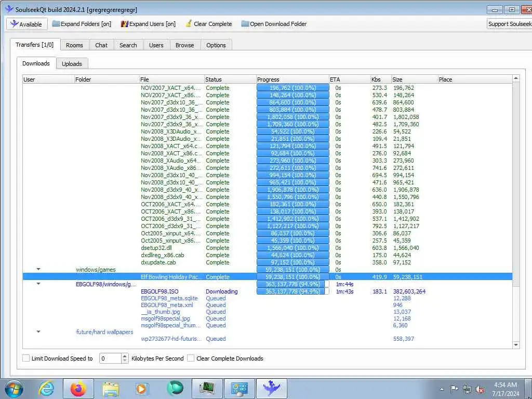Select the Transfers tab
This screenshot has width=532, height=399.
coord(35,45)
